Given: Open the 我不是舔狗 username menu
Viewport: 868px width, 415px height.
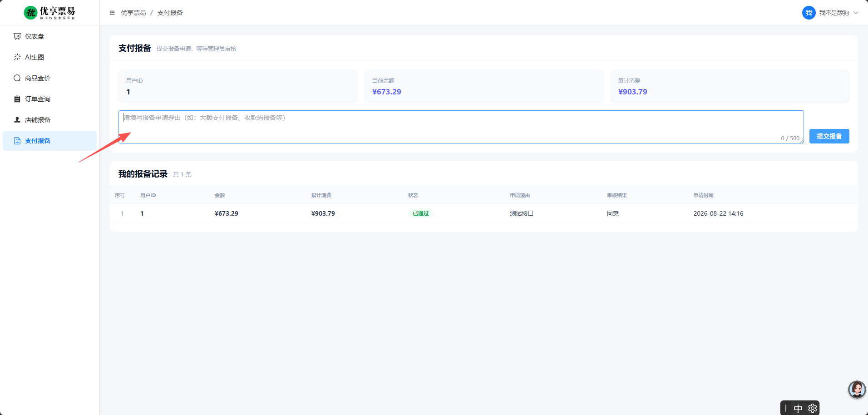Looking at the screenshot, I should [x=834, y=13].
